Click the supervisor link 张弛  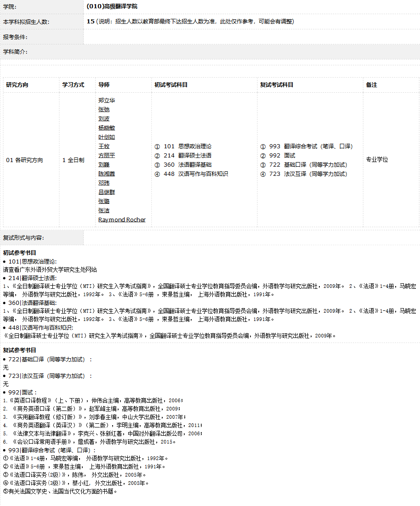click(x=104, y=109)
